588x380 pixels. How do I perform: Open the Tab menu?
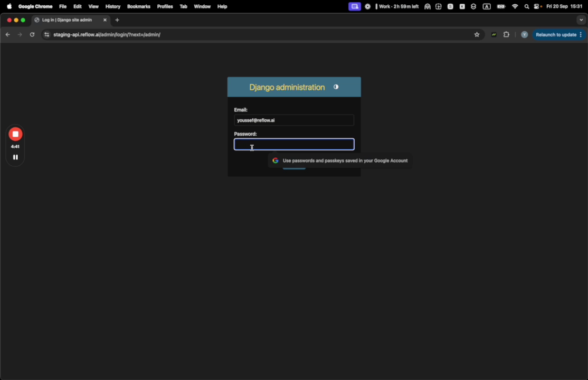tap(183, 6)
